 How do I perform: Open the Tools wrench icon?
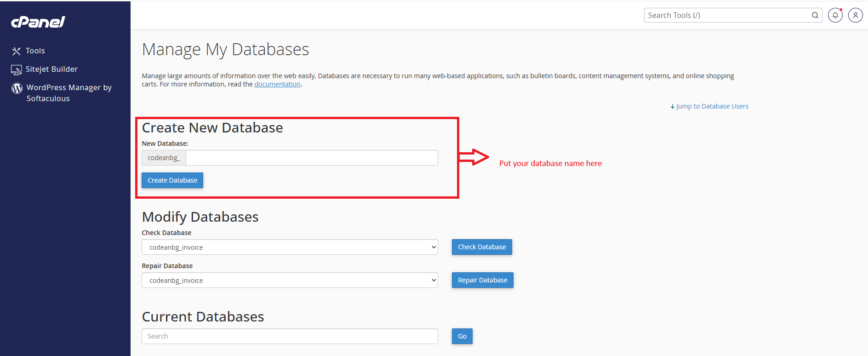point(17,51)
